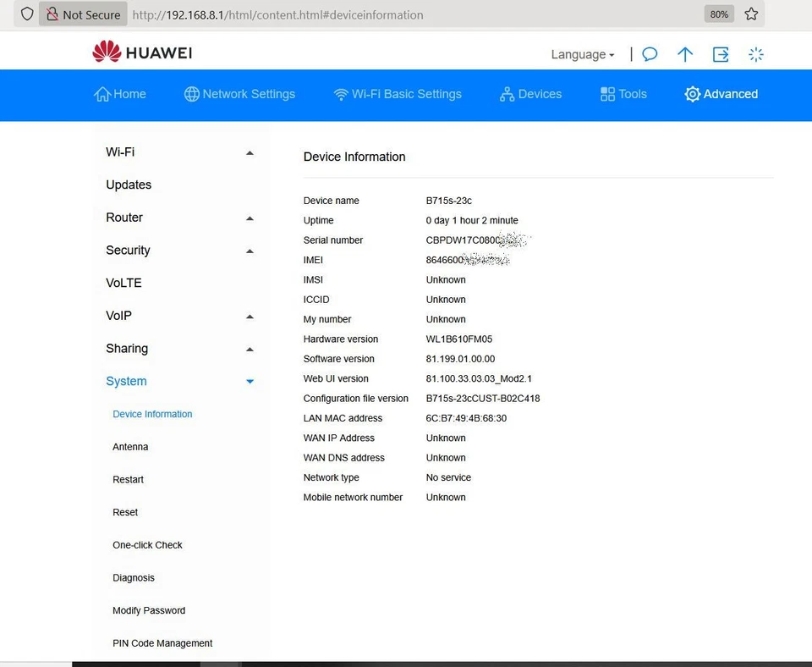This screenshot has width=812, height=667.
Task: Click the browser address bar URL
Action: pyautogui.click(x=277, y=15)
